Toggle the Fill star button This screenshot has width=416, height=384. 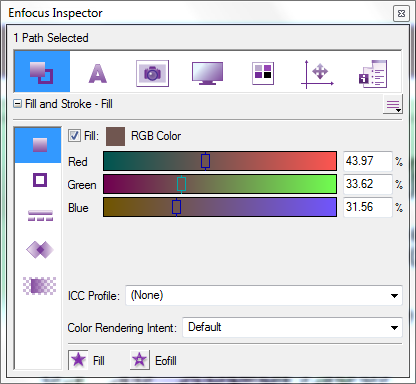[78, 360]
